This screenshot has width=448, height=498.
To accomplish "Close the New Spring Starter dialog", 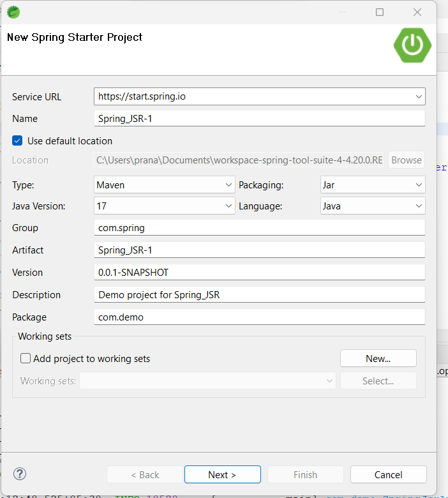I will tap(417, 12).
